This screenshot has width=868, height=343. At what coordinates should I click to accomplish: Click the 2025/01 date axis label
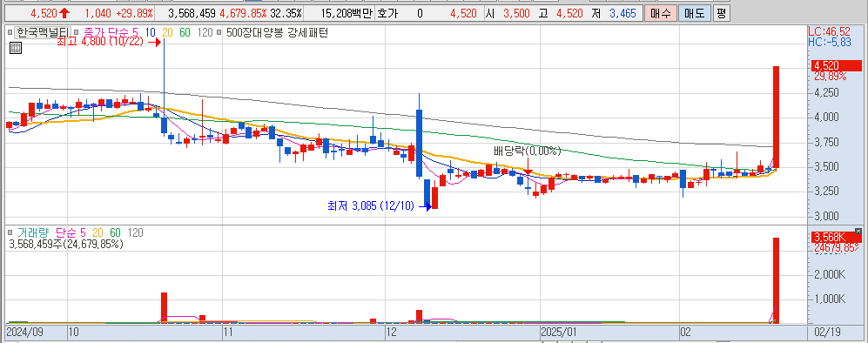(x=559, y=332)
